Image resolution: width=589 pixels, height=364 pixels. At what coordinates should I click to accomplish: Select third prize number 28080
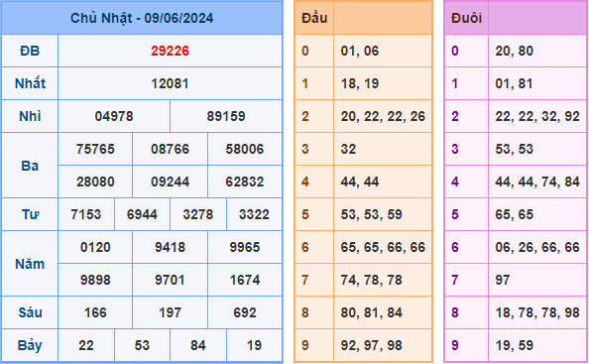click(95, 182)
